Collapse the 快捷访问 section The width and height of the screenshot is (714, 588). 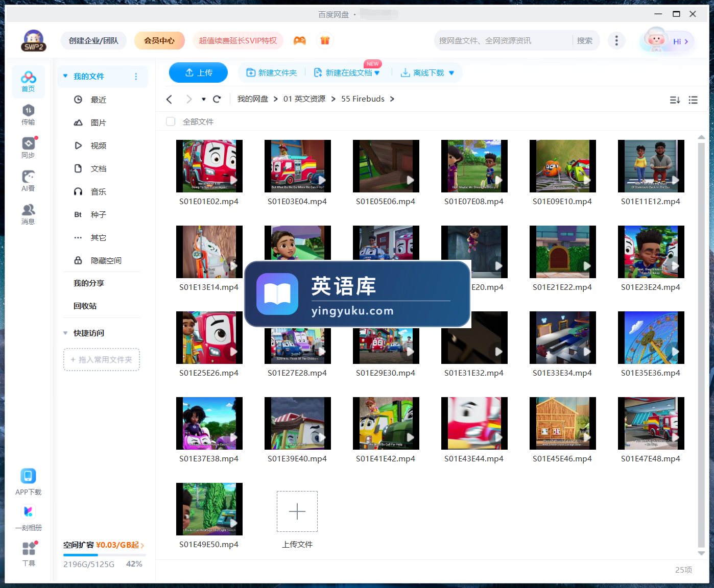coord(65,333)
